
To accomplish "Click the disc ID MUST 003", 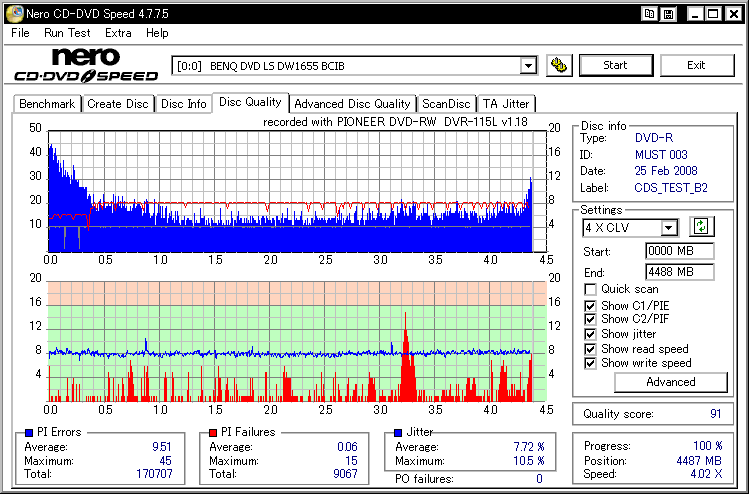I will click(661, 155).
